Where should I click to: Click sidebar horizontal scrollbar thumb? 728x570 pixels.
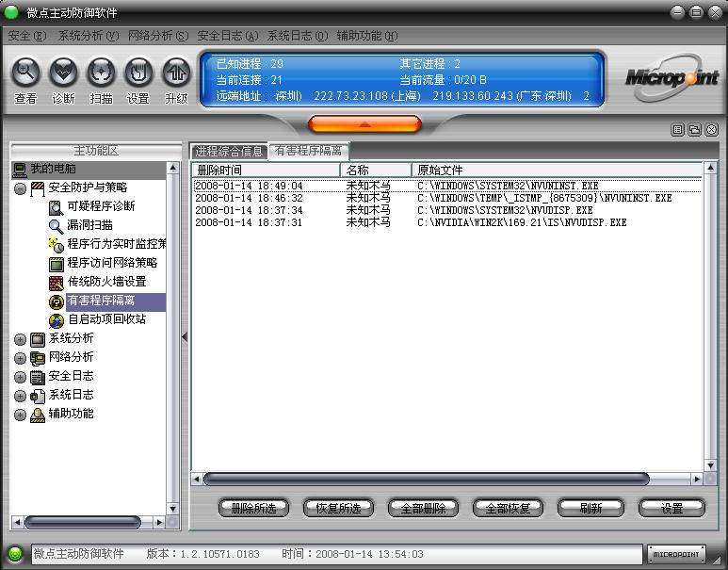click(x=83, y=522)
